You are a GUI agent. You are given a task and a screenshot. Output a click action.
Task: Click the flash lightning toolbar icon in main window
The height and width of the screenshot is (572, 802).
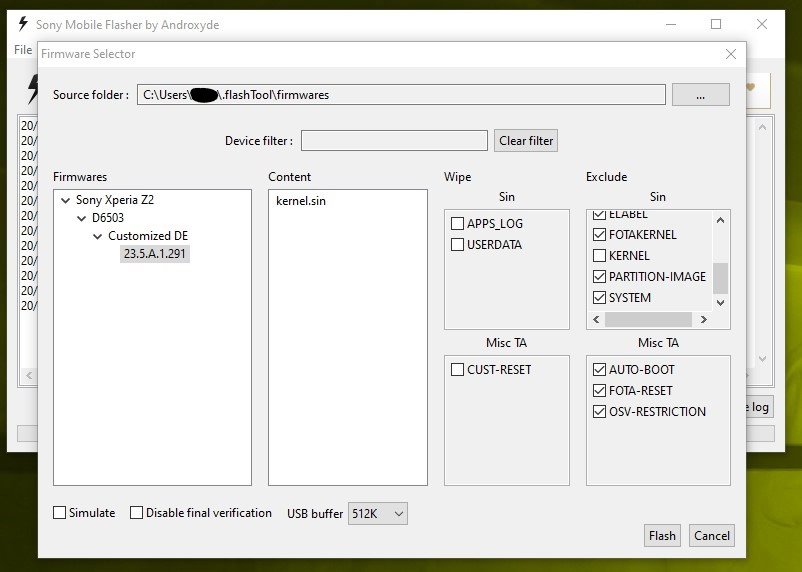click(x=33, y=89)
